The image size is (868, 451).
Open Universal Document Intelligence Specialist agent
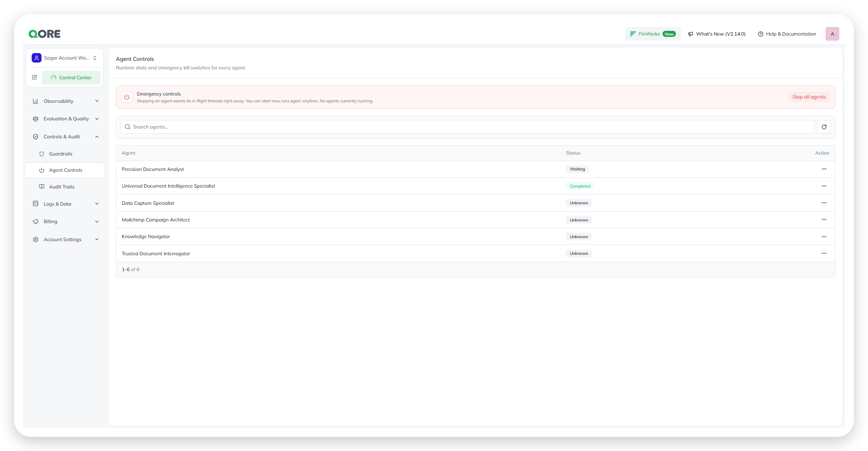click(168, 186)
